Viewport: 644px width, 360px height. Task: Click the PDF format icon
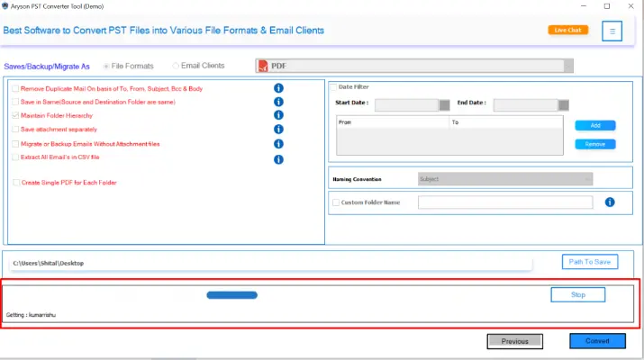(263, 66)
